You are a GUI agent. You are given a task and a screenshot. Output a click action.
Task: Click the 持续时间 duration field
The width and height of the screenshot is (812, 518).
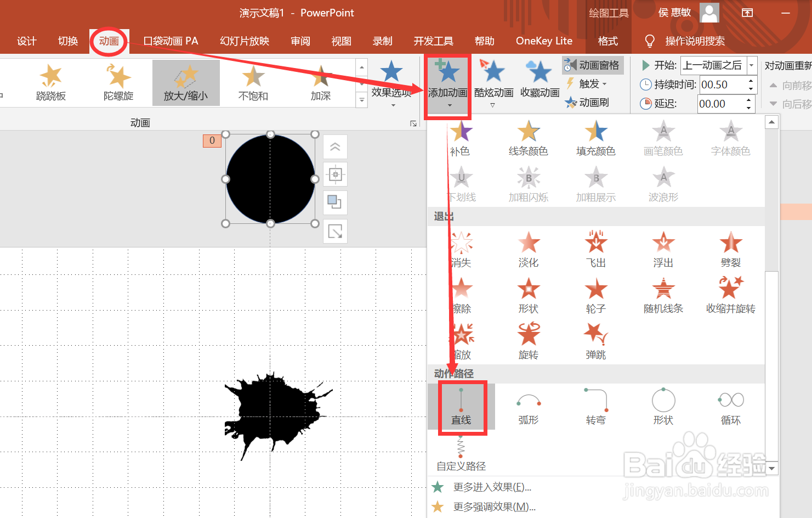click(722, 85)
